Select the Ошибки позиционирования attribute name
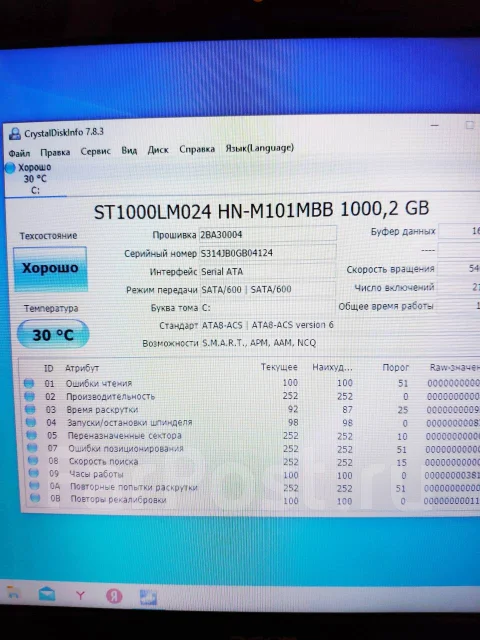The image size is (480, 640). (x=126, y=448)
